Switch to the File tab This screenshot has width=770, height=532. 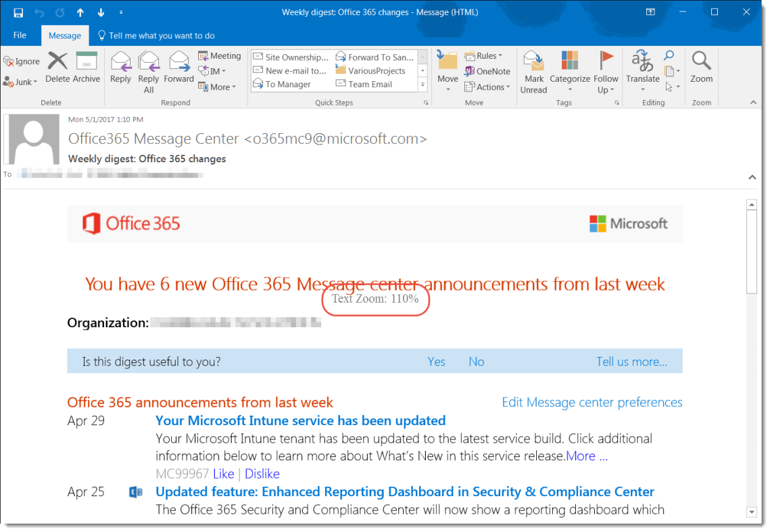(20, 34)
